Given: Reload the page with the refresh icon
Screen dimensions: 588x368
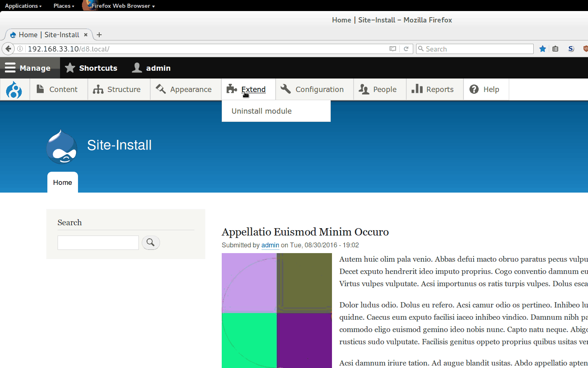Looking at the screenshot, I should click(406, 49).
